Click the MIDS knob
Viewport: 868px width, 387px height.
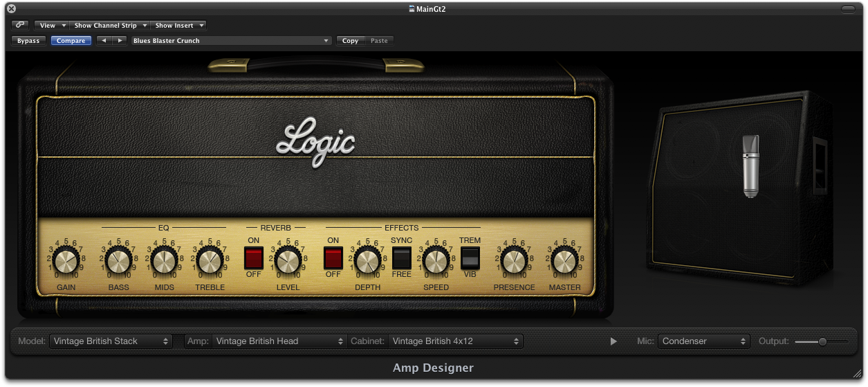click(x=164, y=261)
